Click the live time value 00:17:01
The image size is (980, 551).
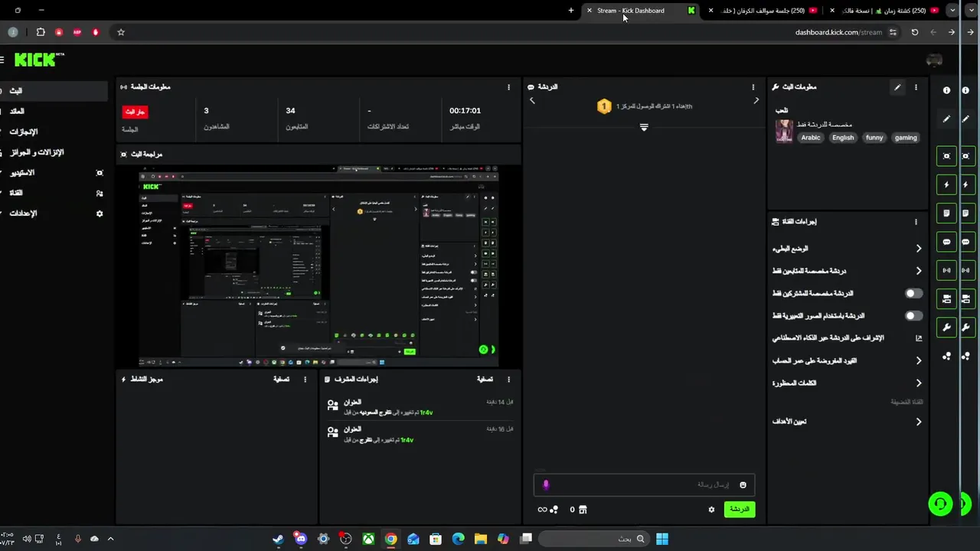[465, 111]
